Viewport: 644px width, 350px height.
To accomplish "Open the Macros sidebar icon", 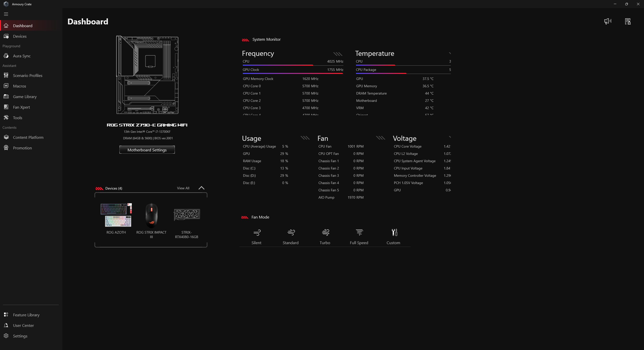I will coord(6,86).
